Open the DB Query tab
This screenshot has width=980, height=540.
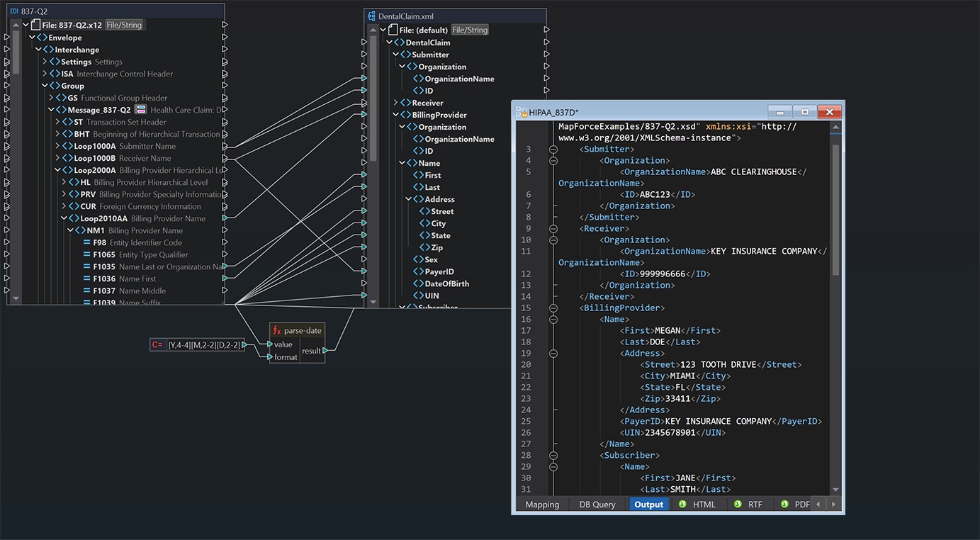tap(597, 505)
